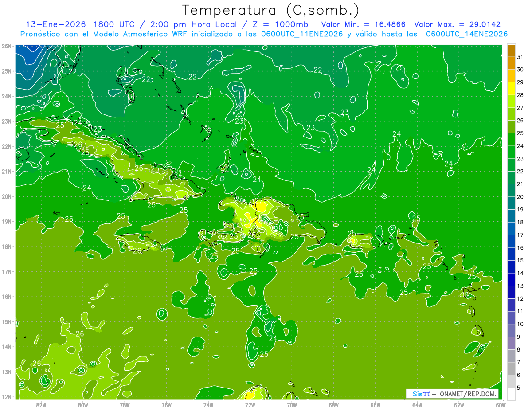
Task: Click the brown legend swatch above 31
Action: [x=511, y=51]
